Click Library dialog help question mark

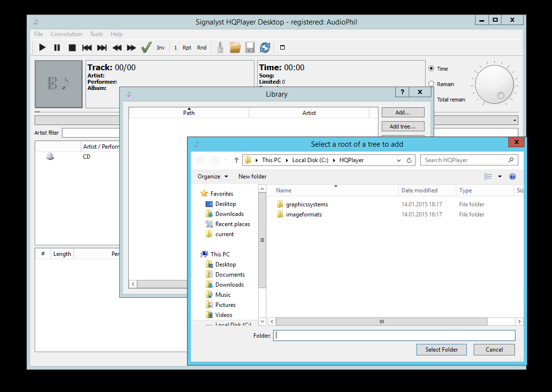tap(402, 92)
